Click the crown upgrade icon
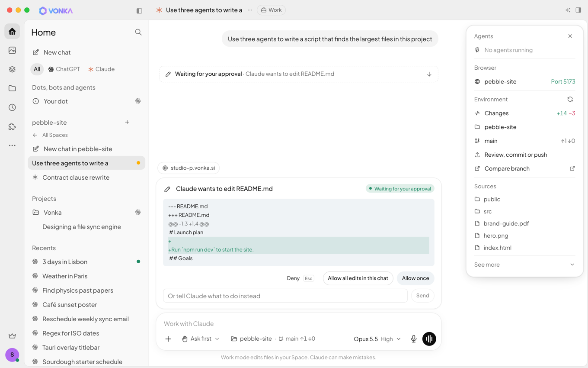This screenshot has height=368, width=588. pos(12,336)
